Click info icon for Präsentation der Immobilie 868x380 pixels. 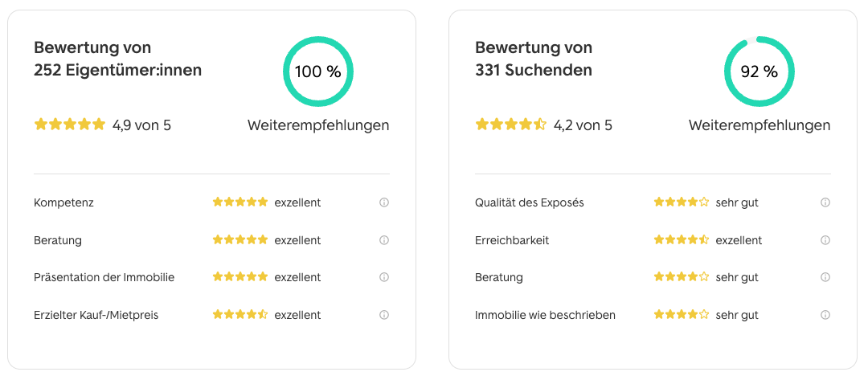(384, 277)
